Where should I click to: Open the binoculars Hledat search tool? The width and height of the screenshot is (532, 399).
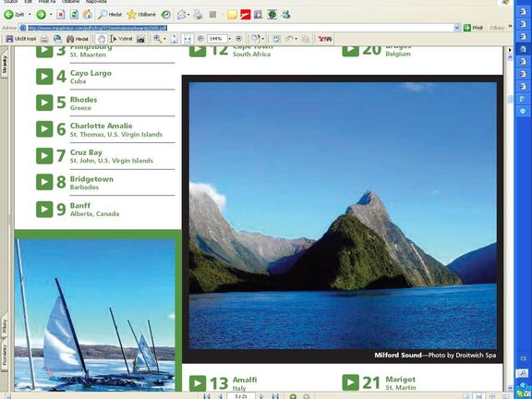(77, 39)
